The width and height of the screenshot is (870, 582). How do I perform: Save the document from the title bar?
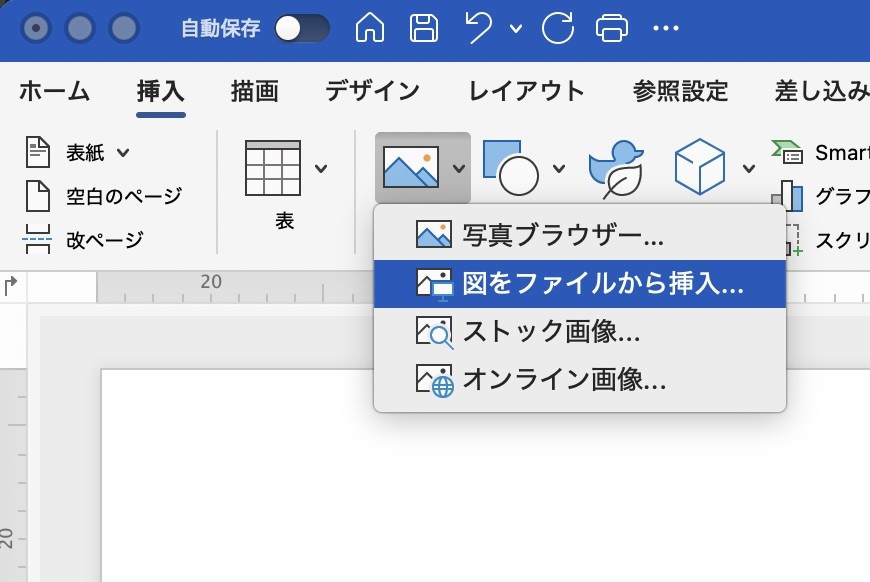[422, 28]
